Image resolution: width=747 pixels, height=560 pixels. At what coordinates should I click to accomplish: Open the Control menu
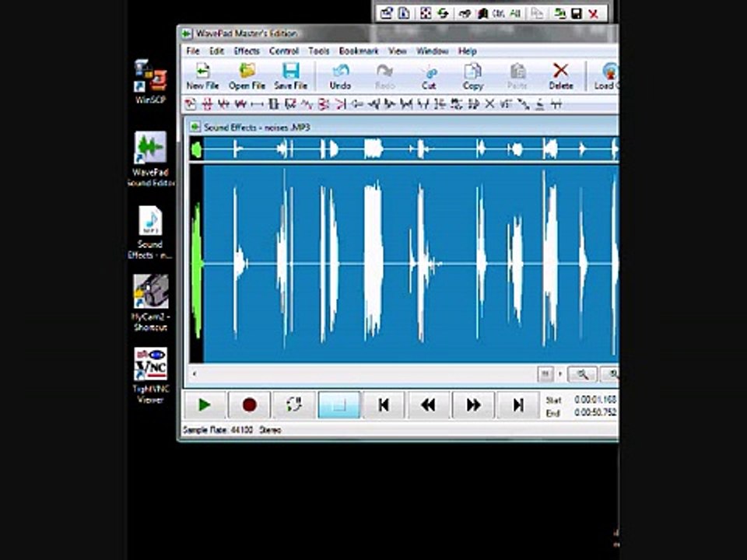pyautogui.click(x=284, y=51)
